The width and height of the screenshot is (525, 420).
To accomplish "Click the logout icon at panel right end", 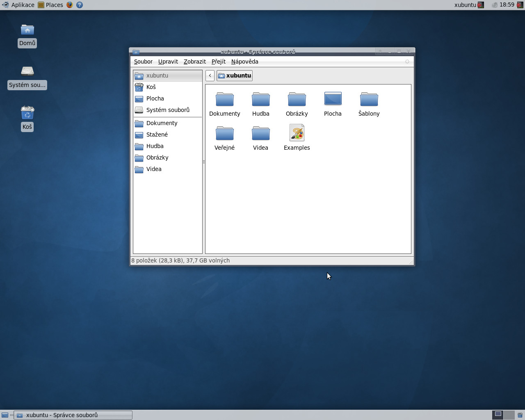I will (520, 5).
